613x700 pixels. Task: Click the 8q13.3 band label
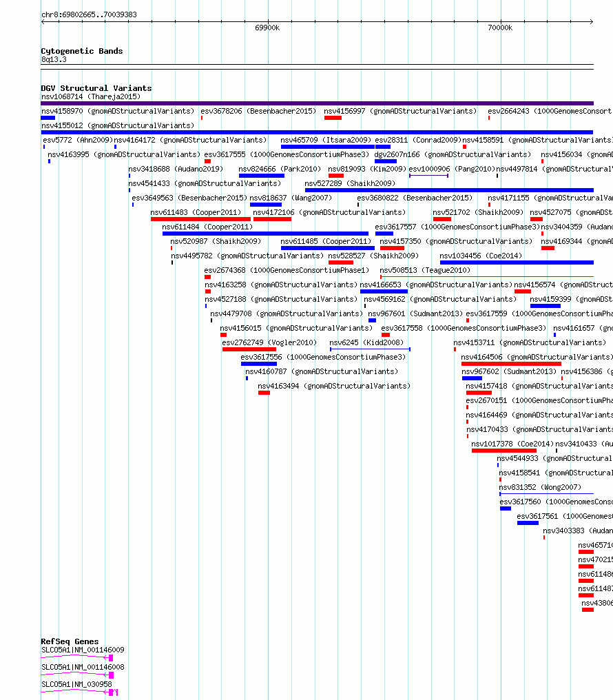click(x=54, y=59)
